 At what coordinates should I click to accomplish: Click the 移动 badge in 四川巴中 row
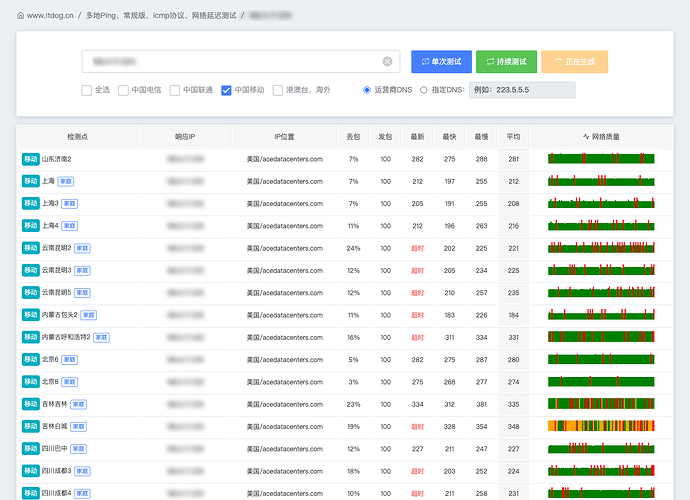pos(30,449)
